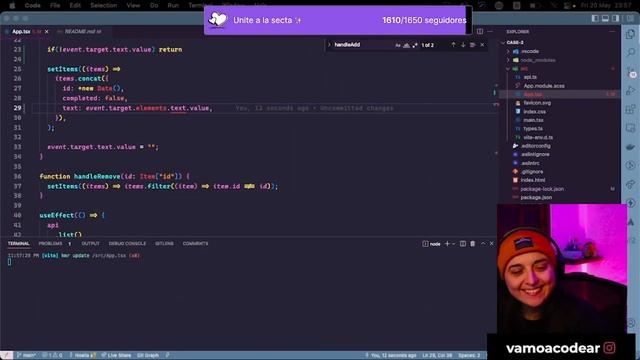The height and width of the screenshot is (360, 640).
Task: Open the Remote Explorer view icon
Action: pos(631,128)
